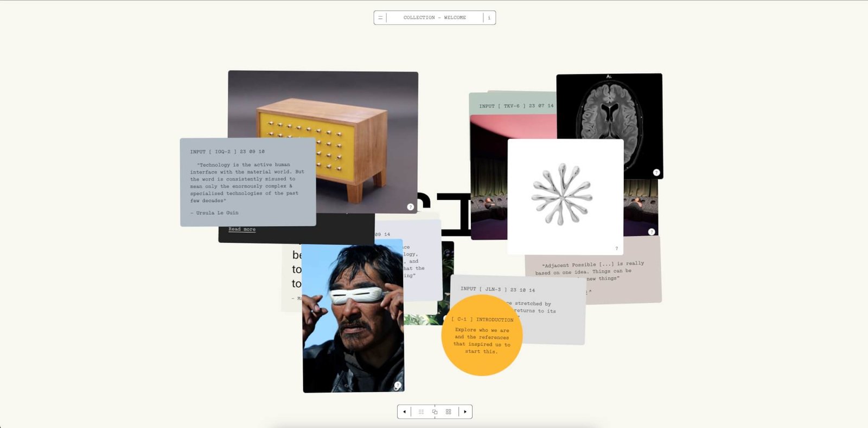Open the white star sculpture card
This screenshot has height=428, width=868.
565,196
